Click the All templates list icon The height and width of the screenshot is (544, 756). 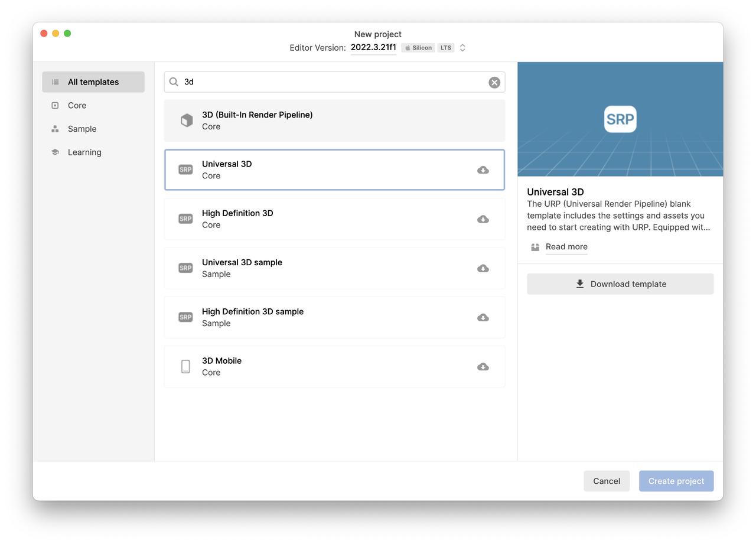pos(55,82)
